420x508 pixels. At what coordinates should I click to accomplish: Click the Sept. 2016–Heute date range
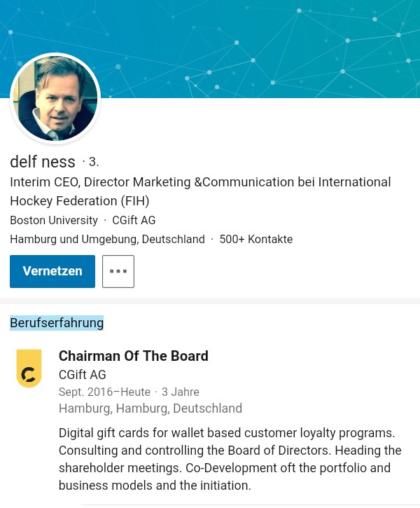click(x=104, y=392)
